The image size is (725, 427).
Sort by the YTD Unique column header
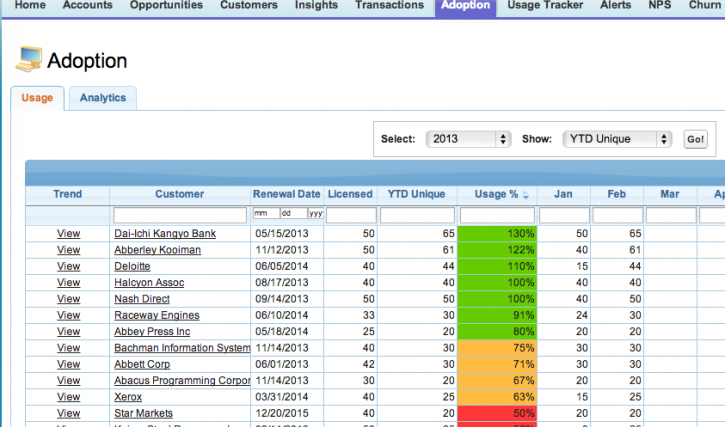point(416,194)
